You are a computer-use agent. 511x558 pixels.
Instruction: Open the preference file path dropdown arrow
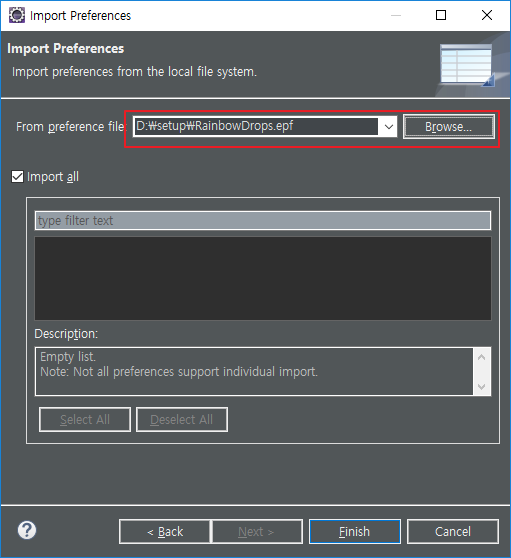click(x=389, y=127)
